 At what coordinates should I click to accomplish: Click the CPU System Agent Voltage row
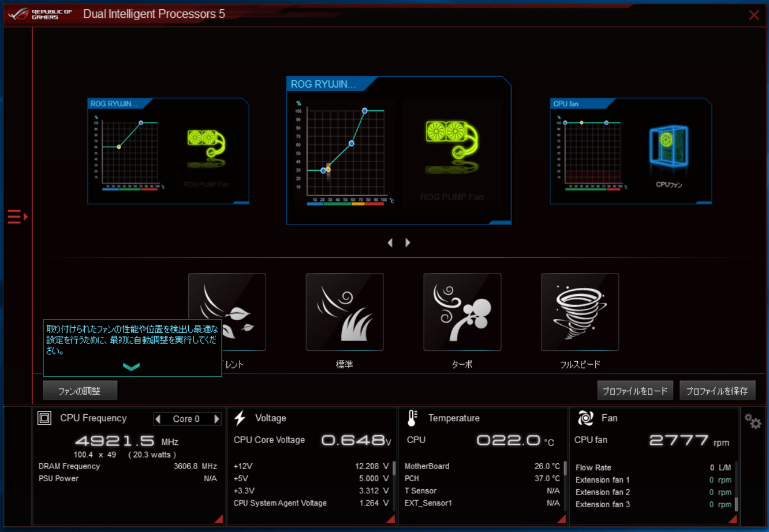tap(311, 503)
